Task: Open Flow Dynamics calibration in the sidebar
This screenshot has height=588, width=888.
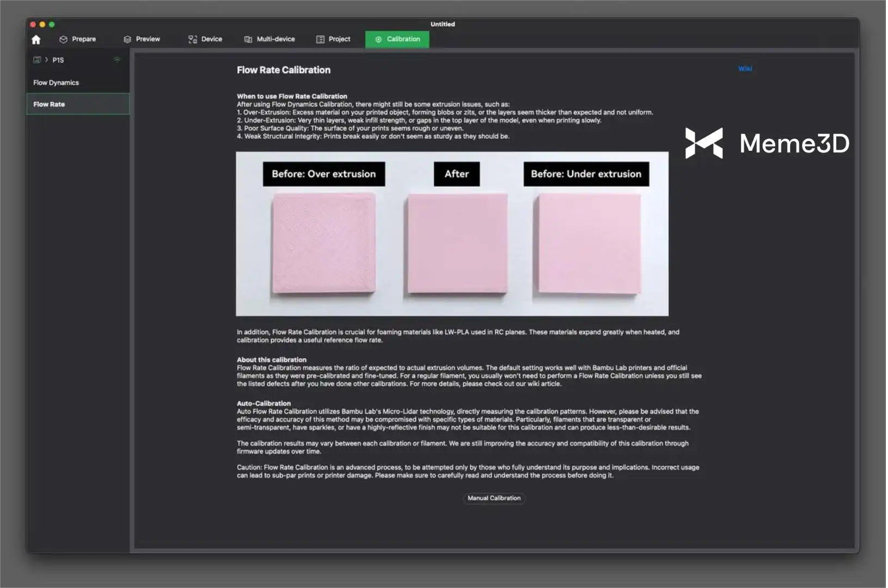Action: (56, 83)
